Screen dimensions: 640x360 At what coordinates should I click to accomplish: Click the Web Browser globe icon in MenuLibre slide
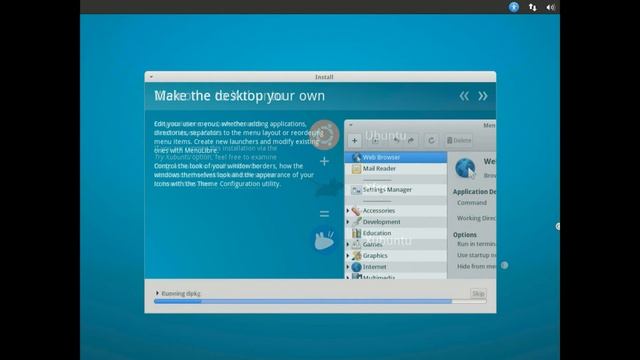pos(465,168)
